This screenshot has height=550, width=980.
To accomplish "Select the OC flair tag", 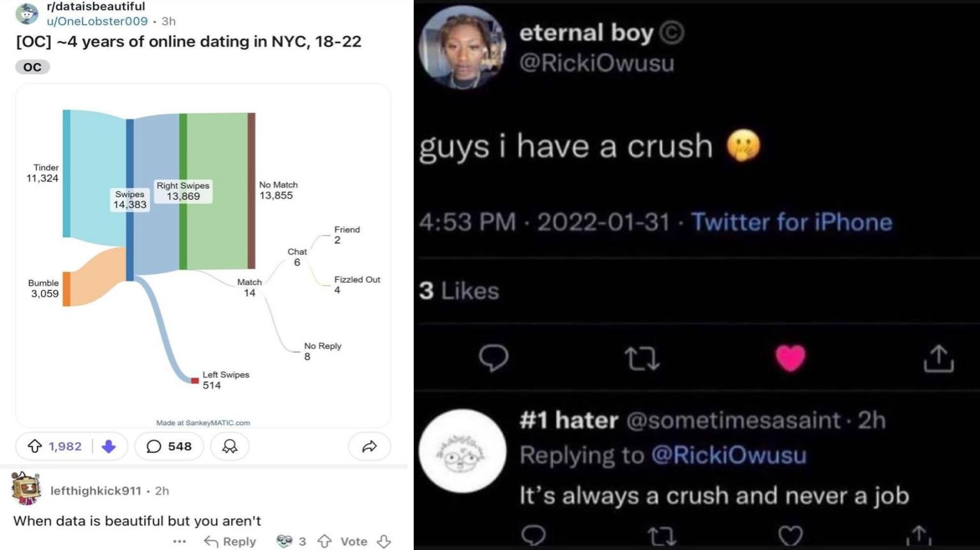I will (x=32, y=66).
